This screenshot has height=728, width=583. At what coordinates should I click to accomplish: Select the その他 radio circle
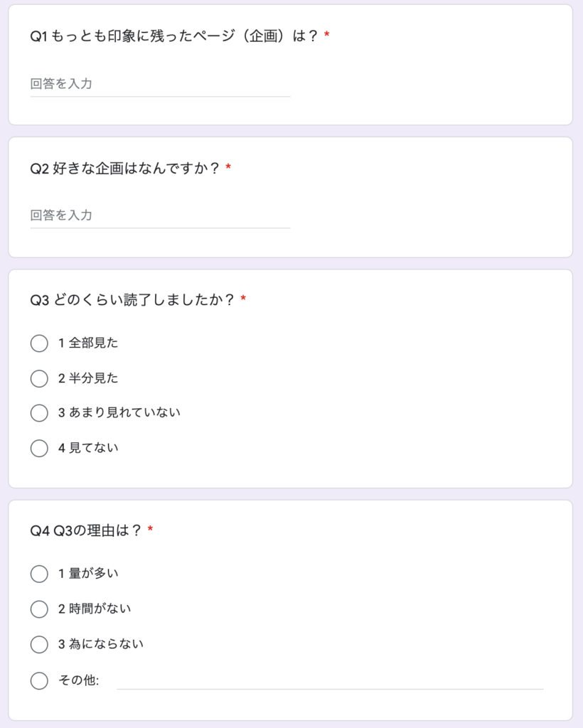39,680
